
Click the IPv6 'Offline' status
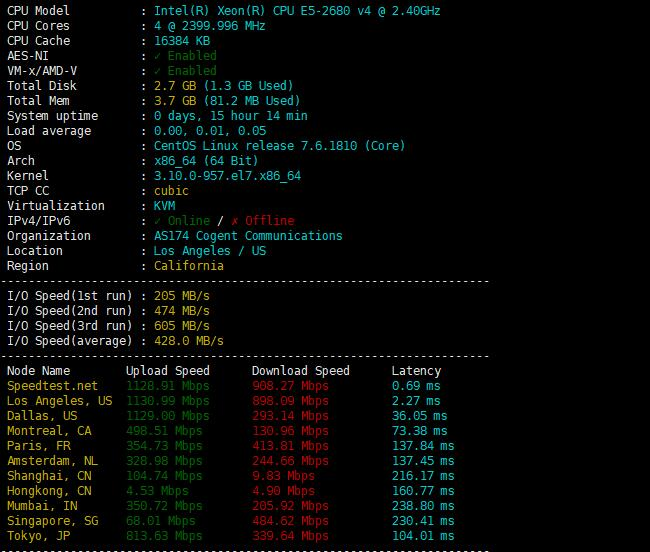[x=262, y=220]
